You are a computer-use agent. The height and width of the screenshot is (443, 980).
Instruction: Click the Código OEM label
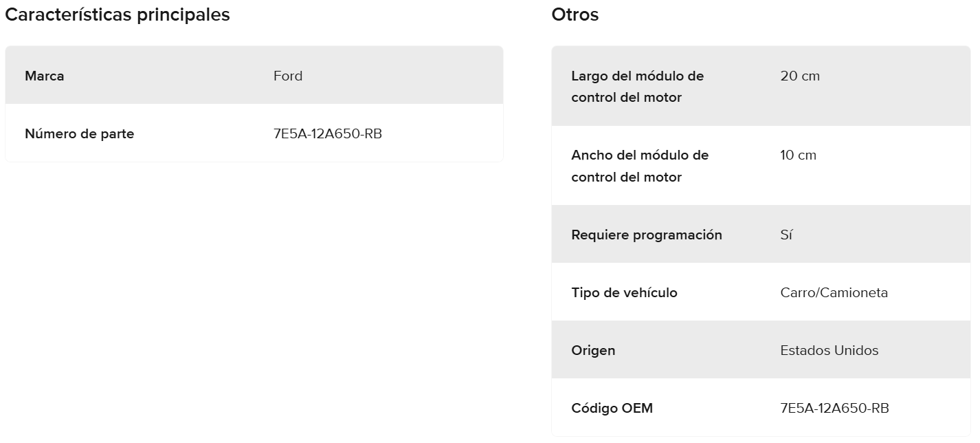(612, 408)
